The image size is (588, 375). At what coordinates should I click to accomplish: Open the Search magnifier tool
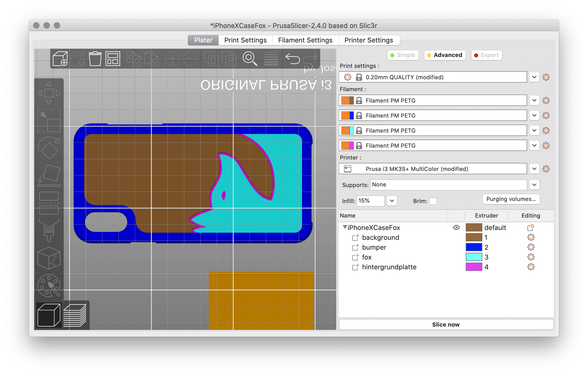tap(250, 59)
